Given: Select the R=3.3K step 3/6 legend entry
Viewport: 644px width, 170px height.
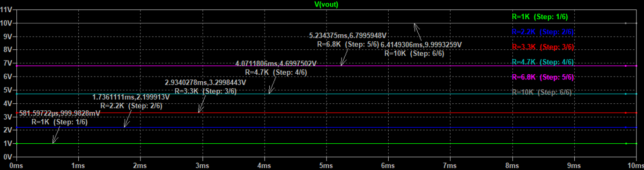Looking at the screenshot, I should (x=543, y=47).
